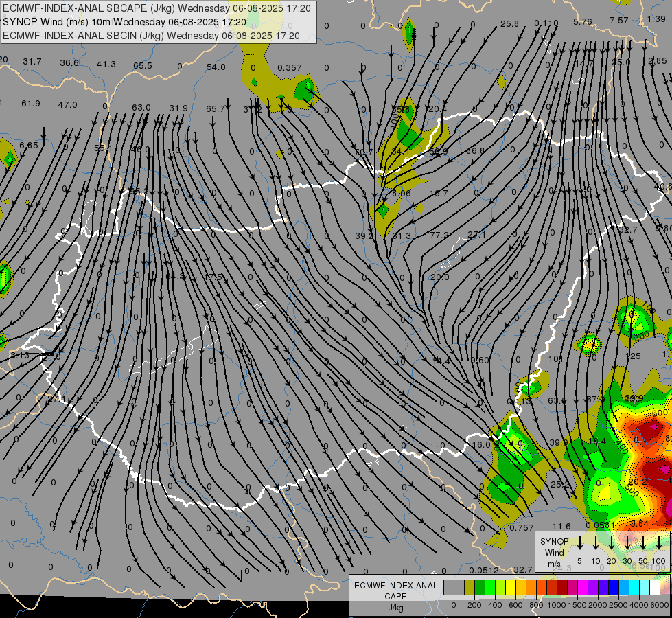Click the 77.2 value on the map
The height and width of the screenshot is (618, 672).
click(439, 235)
